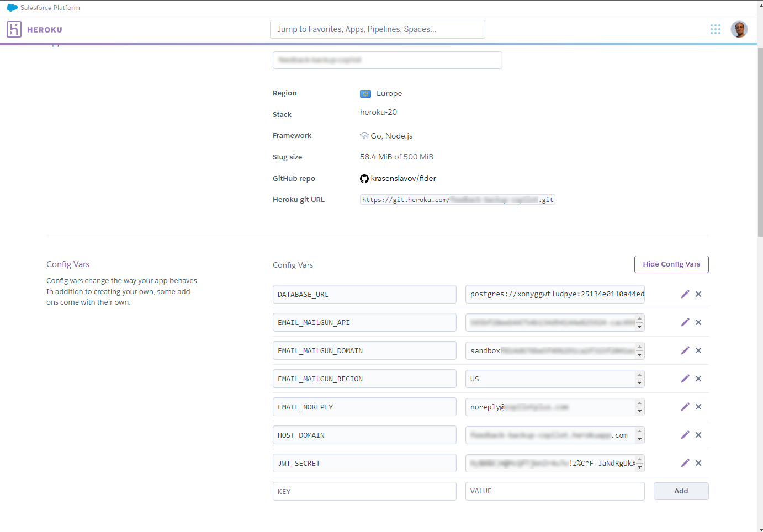Edit the EMAIL_MAILGUN_REGION value

(685, 379)
